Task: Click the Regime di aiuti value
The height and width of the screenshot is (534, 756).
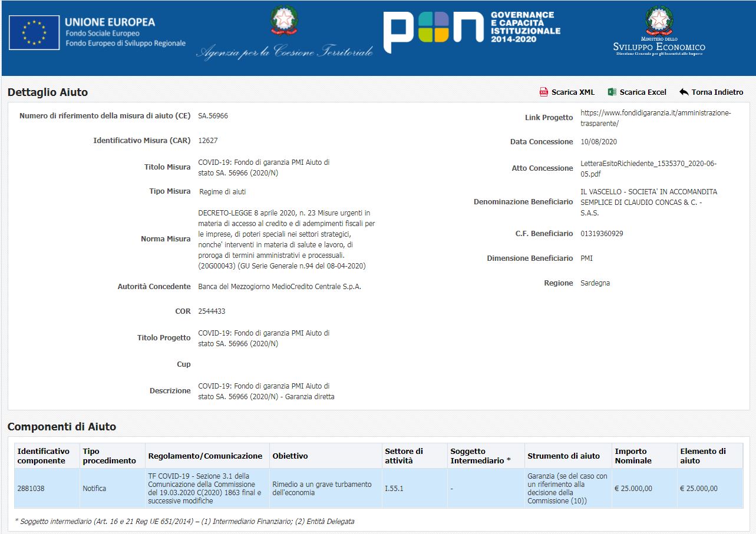Action: point(223,192)
